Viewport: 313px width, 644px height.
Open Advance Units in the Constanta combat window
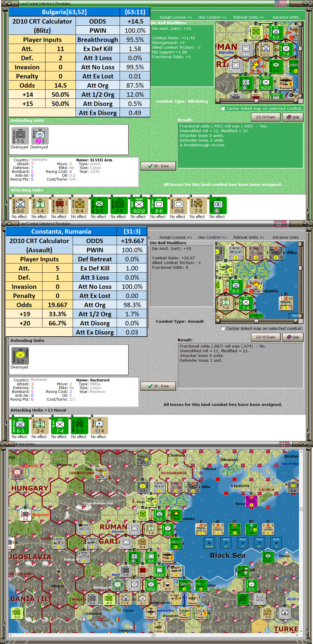pyautogui.click(x=286, y=237)
